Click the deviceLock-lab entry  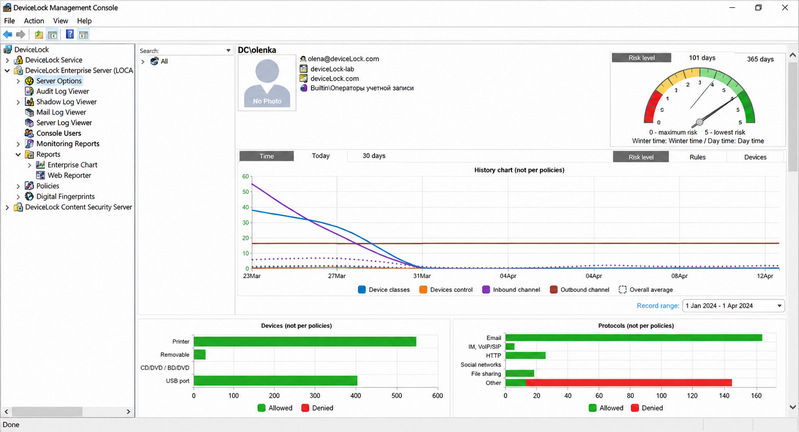coord(332,69)
